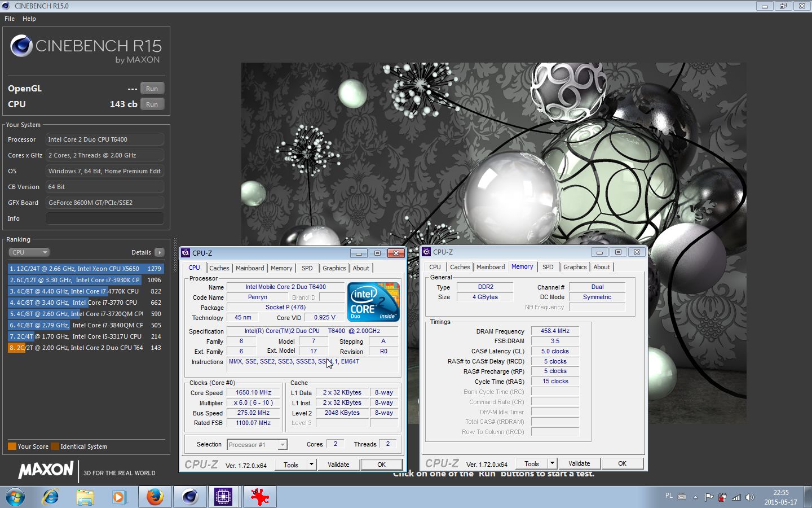
Task: Open About tab in left CPU-Z window
Action: (x=361, y=268)
